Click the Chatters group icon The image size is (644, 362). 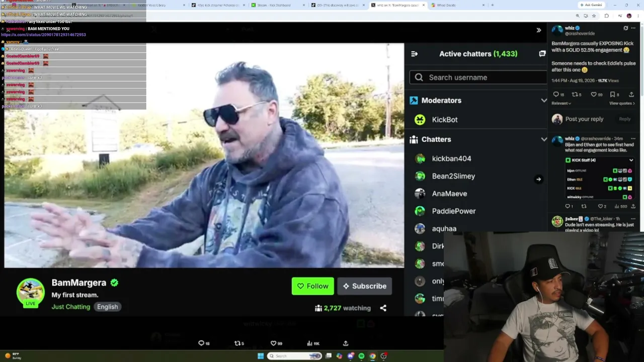[x=414, y=139]
